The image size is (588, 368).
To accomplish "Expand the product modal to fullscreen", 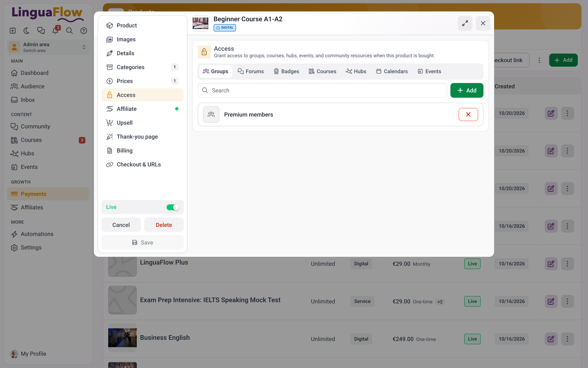I will point(465,23).
